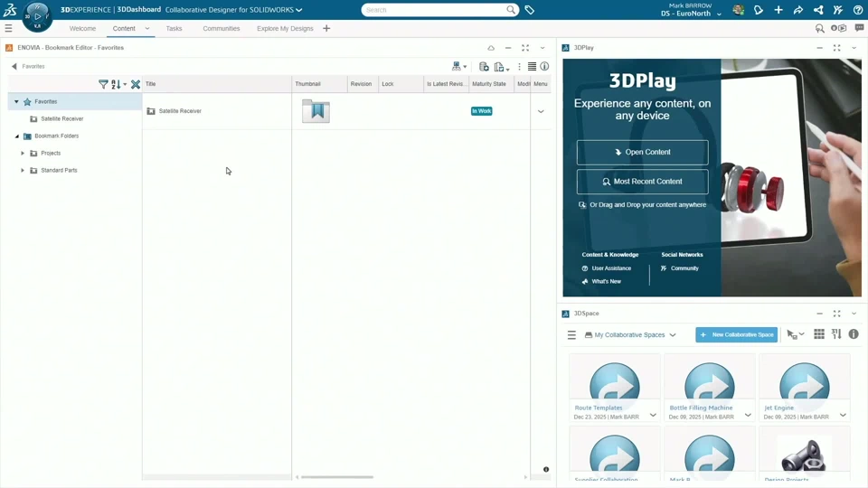Image resolution: width=868 pixels, height=488 pixels.
Task: Click New Collaborative Space button
Action: click(736, 334)
